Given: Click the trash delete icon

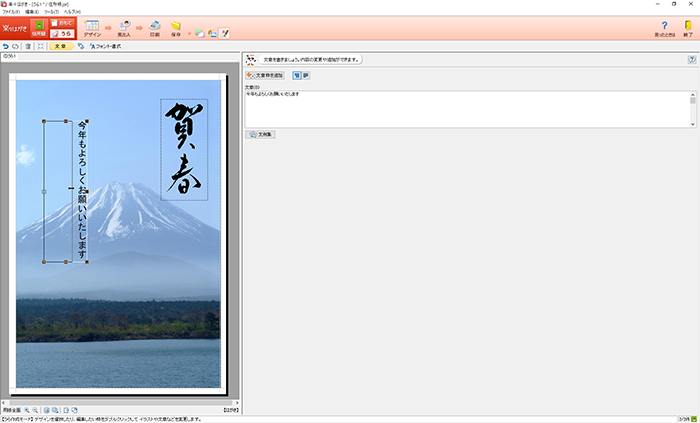Looking at the screenshot, I should point(28,46).
